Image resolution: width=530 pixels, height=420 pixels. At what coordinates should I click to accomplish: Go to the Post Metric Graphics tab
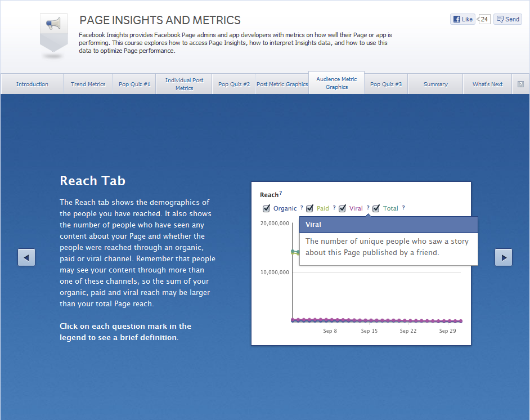(282, 84)
